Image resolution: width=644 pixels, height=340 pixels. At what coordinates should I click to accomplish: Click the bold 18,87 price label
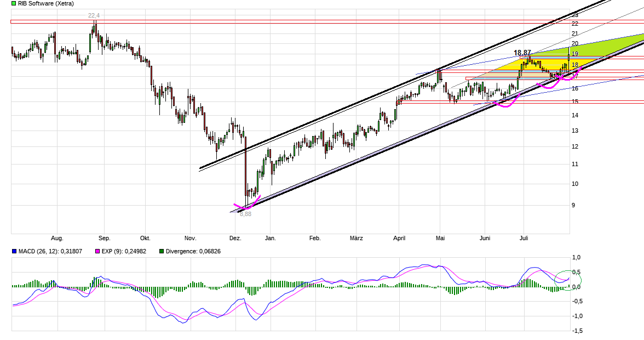(x=522, y=53)
